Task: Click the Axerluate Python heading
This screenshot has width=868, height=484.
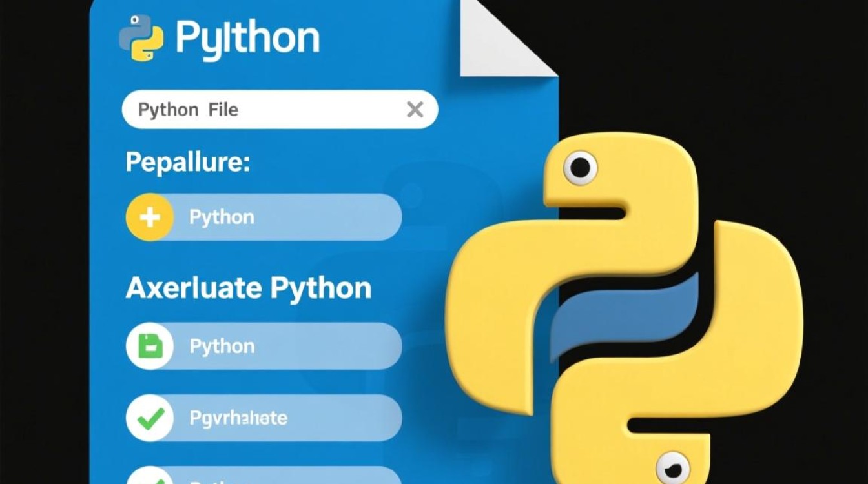Action: 249,288
